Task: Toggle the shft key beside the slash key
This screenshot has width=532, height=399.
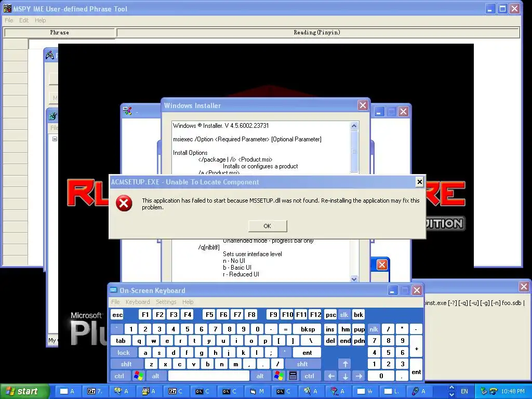Action: click(x=302, y=364)
